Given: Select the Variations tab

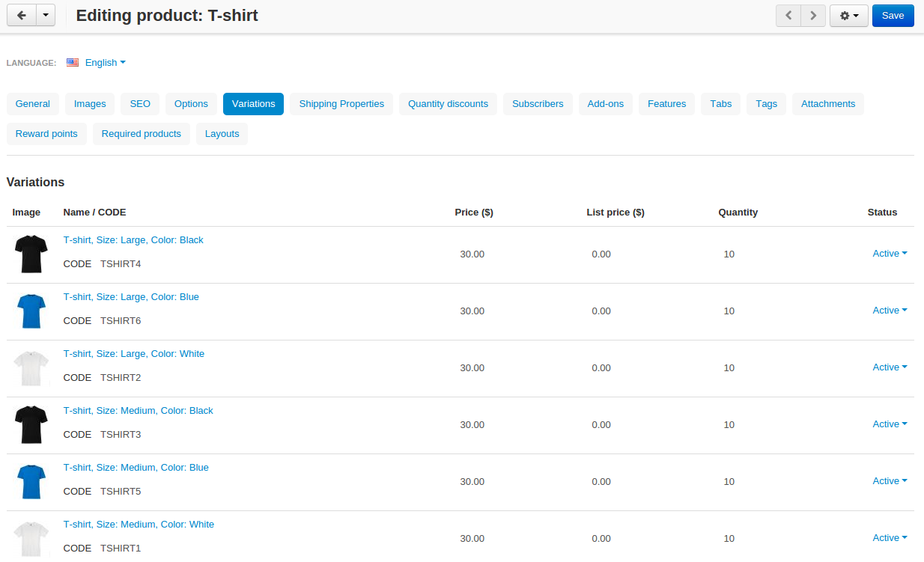Looking at the screenshot, I should (254, 104).
